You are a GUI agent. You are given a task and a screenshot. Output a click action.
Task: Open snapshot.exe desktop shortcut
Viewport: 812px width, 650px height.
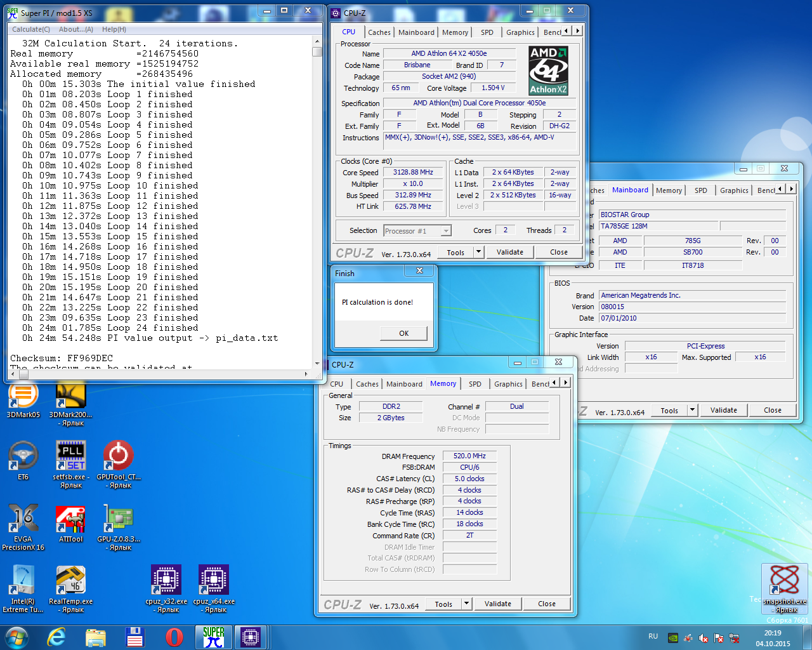[x=785, y=588]
